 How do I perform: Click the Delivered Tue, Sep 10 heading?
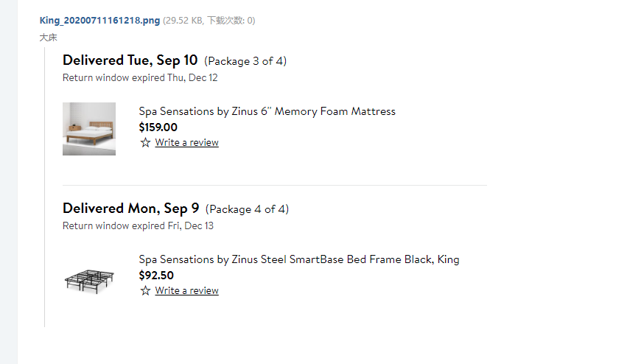pyautogui.click(x=130, y=60)
